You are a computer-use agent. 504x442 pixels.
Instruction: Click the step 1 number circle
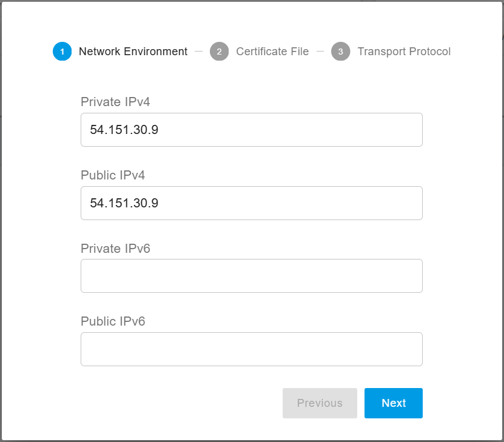(x=62, y=52)
